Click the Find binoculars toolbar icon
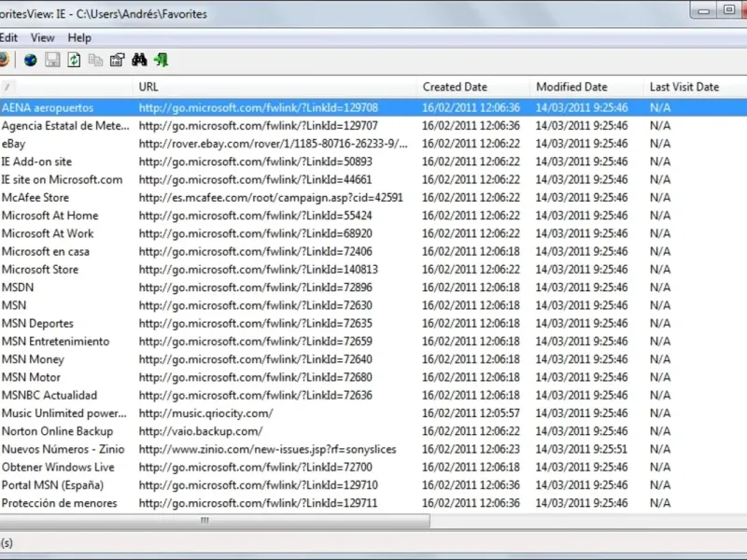The height and width of the screenshot is (560, 747). pyautogui.click(x=139, y=60)
